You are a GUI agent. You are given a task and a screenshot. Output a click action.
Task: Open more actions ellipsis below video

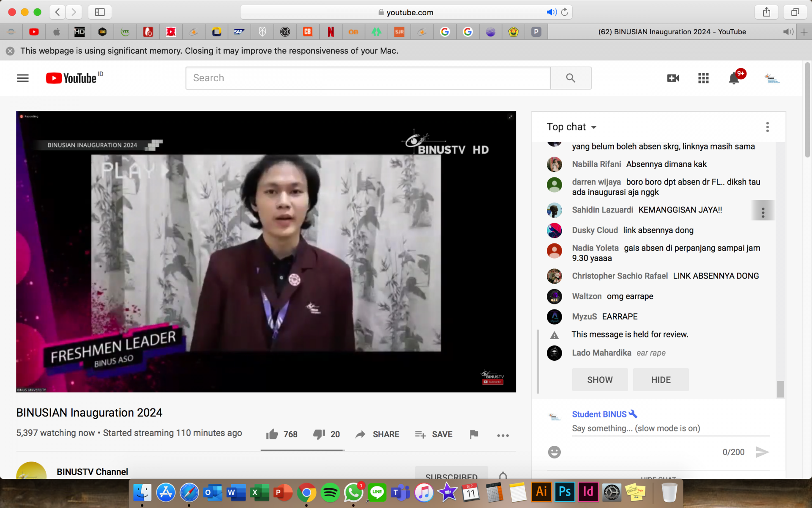[x=503, y=435]
